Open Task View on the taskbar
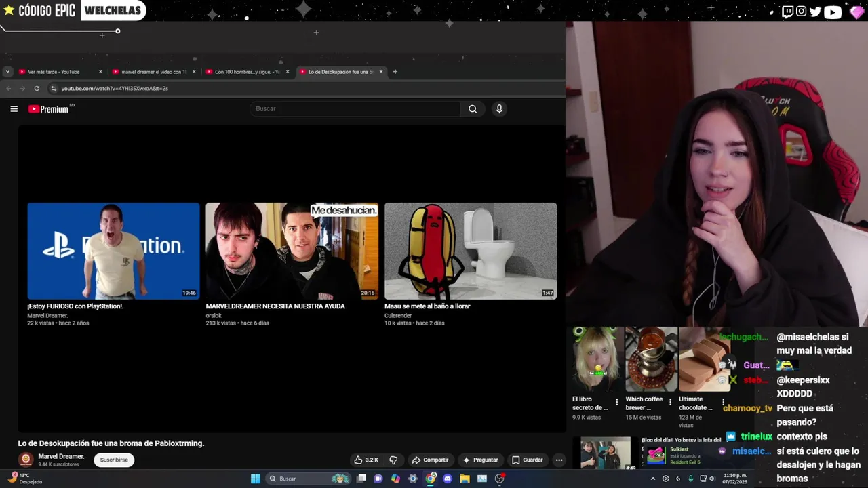This screenshot has height=488, width=868. tap(361, 479)
